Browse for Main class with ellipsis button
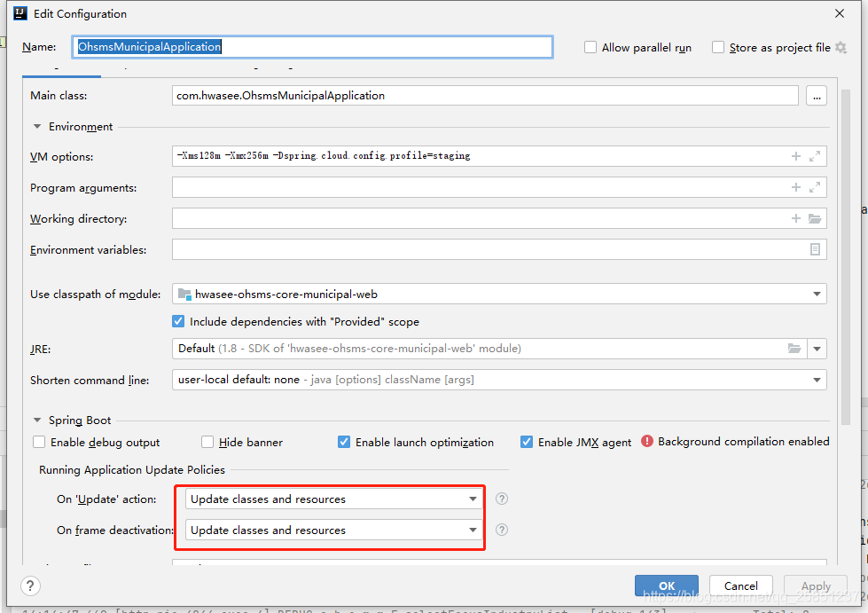This screenshot has width=868, height=613. click(x=817, y=96)
